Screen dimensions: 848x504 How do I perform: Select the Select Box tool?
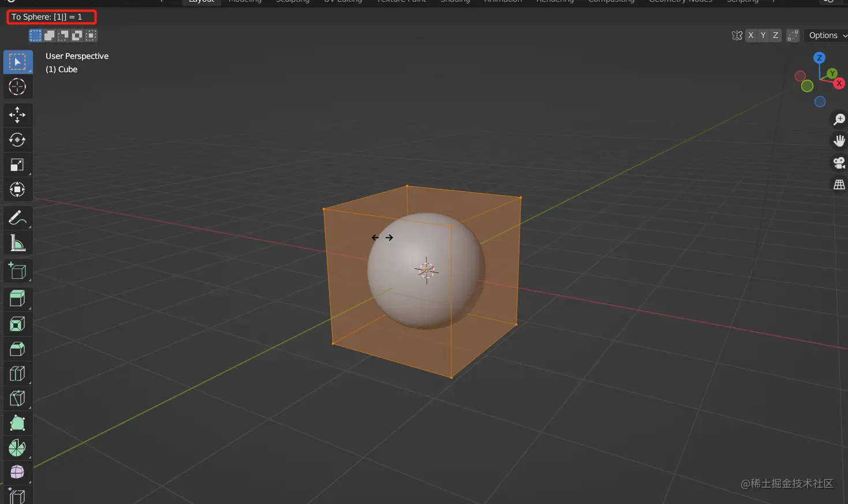pyautogui.click(x=18, y=62)
